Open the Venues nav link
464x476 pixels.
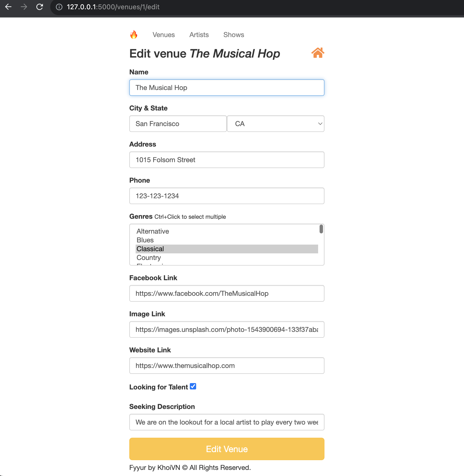164,35
